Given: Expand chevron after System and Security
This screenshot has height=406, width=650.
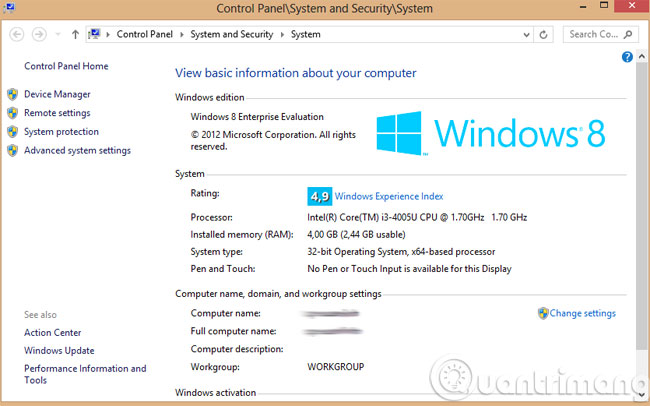Looking at the screenshot, I should click(x=282, y=34).
